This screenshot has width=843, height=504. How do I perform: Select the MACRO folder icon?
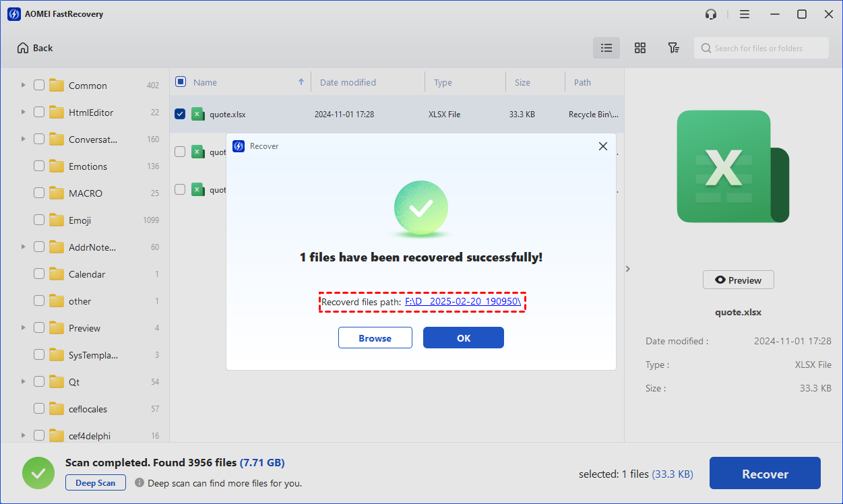coord(57,193)
